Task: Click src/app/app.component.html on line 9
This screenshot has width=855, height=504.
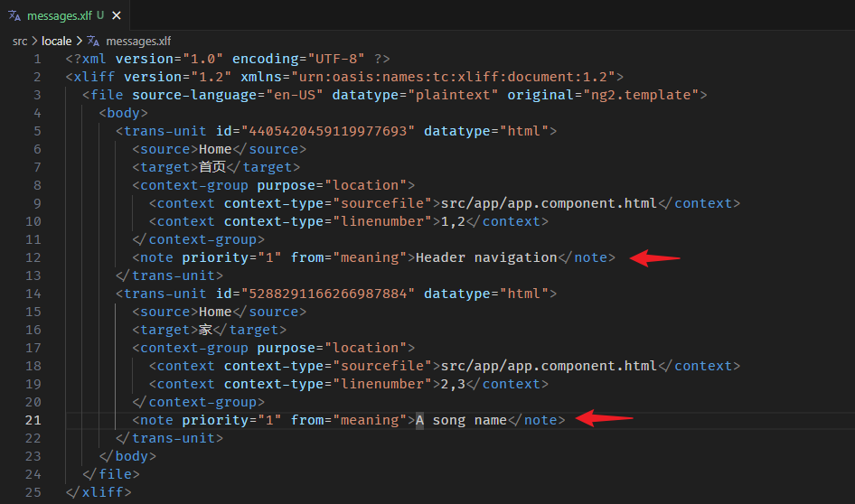Action: pyautogui.click(x=549, y=204)
